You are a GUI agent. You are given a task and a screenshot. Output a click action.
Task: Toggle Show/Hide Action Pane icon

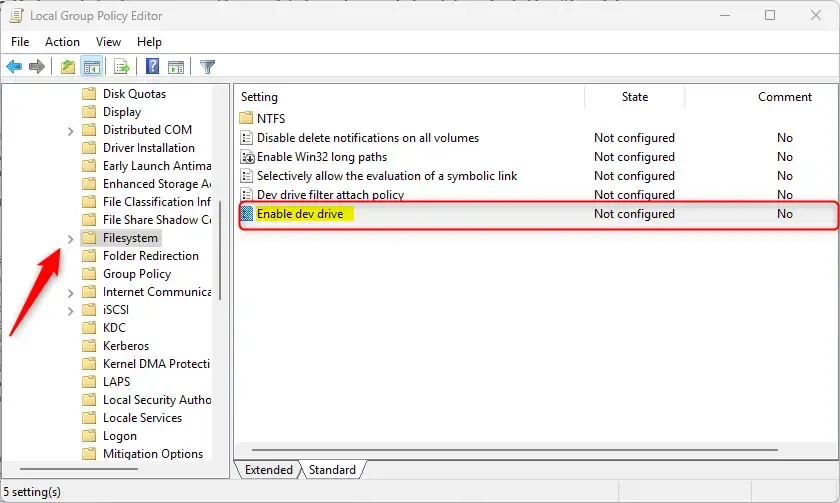176,67
